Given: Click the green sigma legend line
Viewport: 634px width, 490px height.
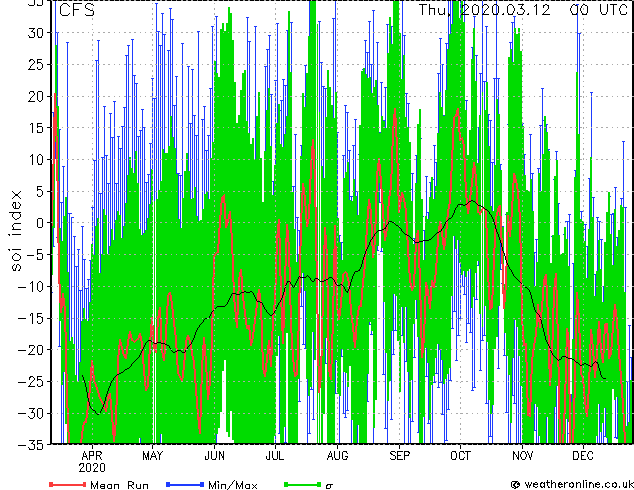Looking at the screenshot, I should pyautogui.click(x=302, y=484).
